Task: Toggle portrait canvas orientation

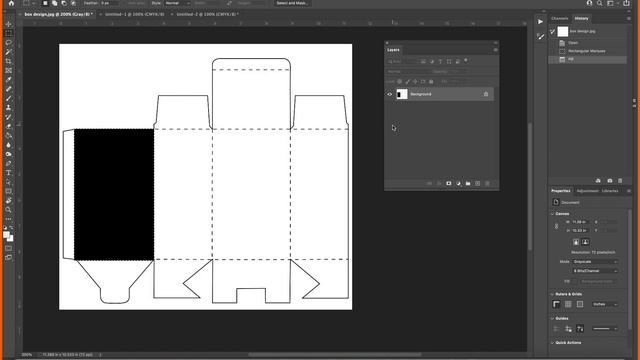Action: click(576, 242)
